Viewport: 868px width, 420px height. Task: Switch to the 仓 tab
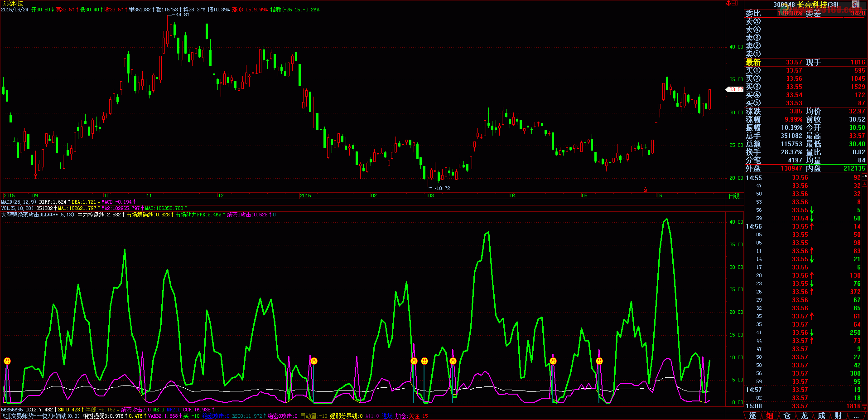coord(787,415)
